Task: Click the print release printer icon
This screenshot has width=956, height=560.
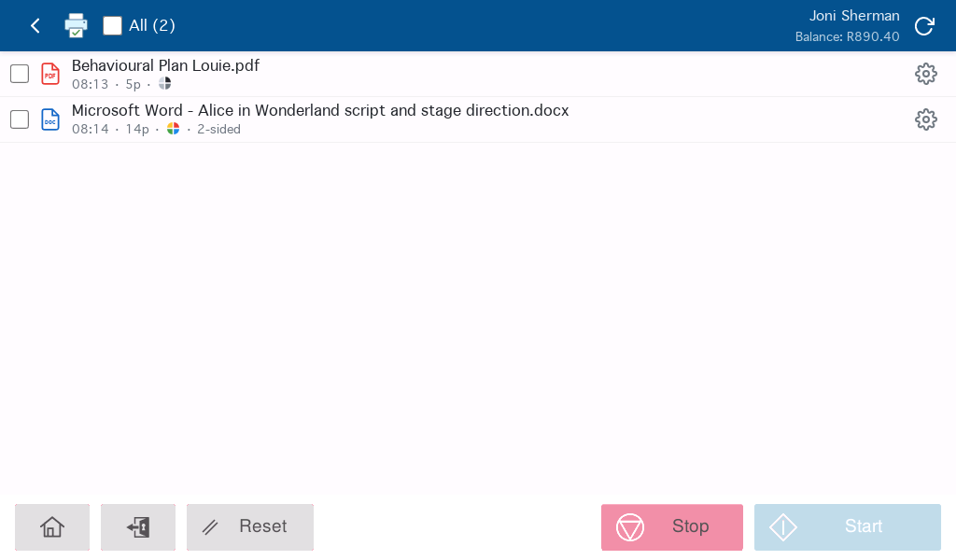Action: 77,25
